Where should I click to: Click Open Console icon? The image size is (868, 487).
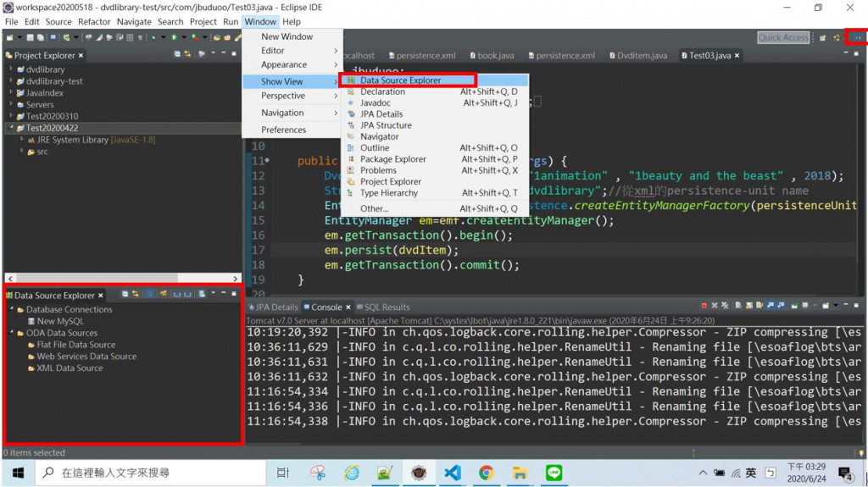pos(826,306)
